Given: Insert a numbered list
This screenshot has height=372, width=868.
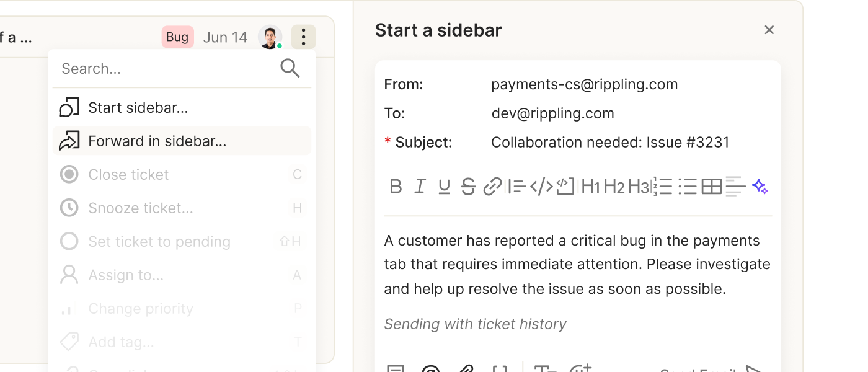Looking at the screenshot, I should pyautogui.click(x=663, y=187).
